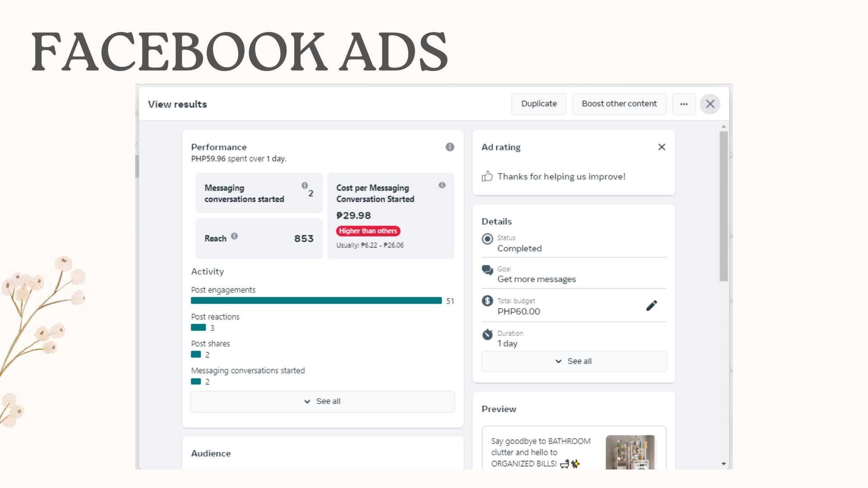Screen dimensions: 868x488
Task: Edit total budget with pencil icon
Action: [651, 306]
